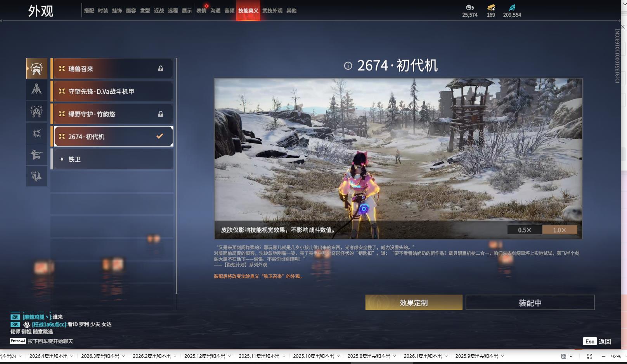The height and width of the screenshot is (364, 627).
Task: Select 瑞兽召来 skin in list
Action: click(x=112, y=69)
